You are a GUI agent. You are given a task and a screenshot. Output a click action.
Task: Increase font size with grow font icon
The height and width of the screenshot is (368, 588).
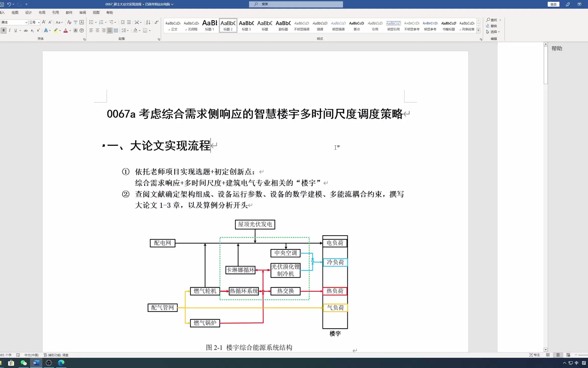(44, 22)
